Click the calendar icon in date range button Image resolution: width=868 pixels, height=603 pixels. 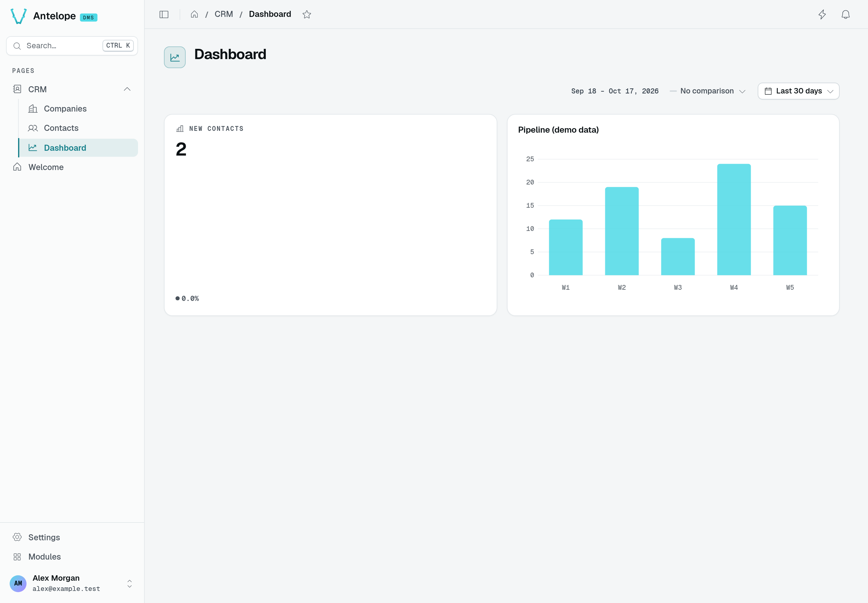click(x=768, y=91)
